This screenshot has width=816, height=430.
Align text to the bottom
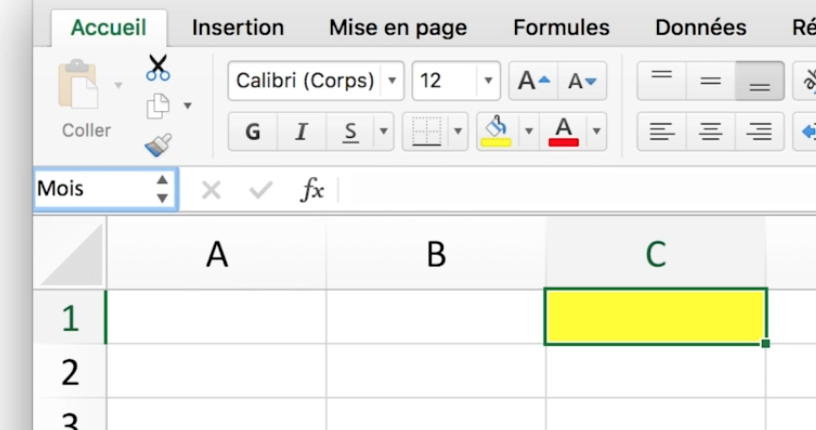pyautogui.click(x=759, y=81)
